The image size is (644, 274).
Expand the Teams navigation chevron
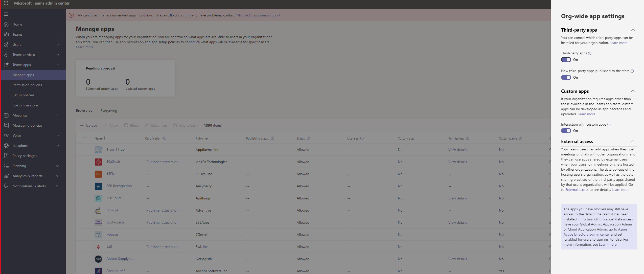tap(58, 34)
